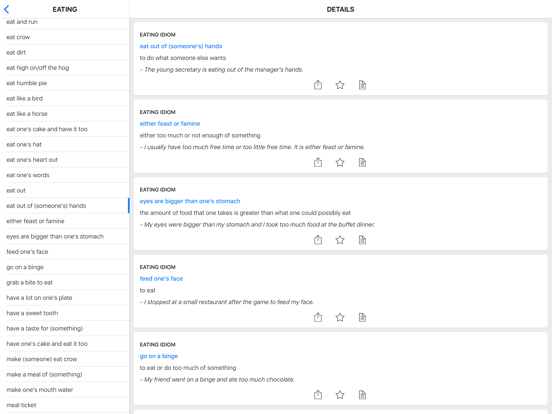Screen dimensions: 552x414
Task: Select 'have a sweet tooth' in the list
Action: pos(65,313)
